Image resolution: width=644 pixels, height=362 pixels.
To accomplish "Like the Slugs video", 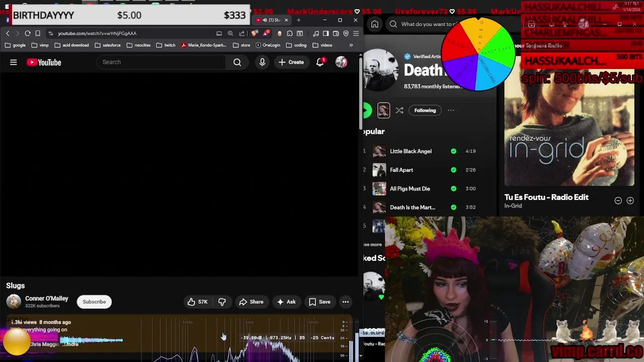I will point(198,302).
